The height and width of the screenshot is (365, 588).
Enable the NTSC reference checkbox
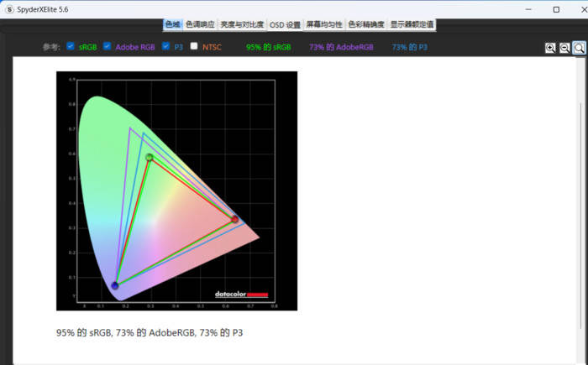click(x=194, y=46)
